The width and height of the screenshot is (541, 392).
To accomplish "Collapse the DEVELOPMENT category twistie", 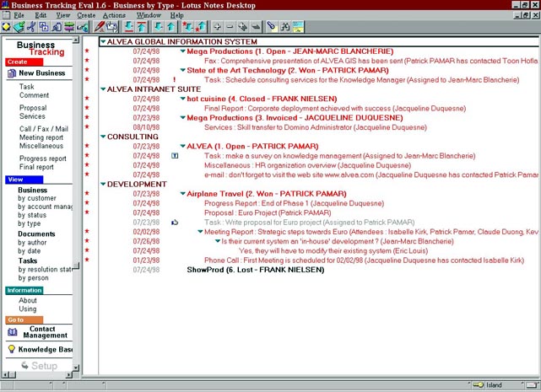I will coord(103,184).
